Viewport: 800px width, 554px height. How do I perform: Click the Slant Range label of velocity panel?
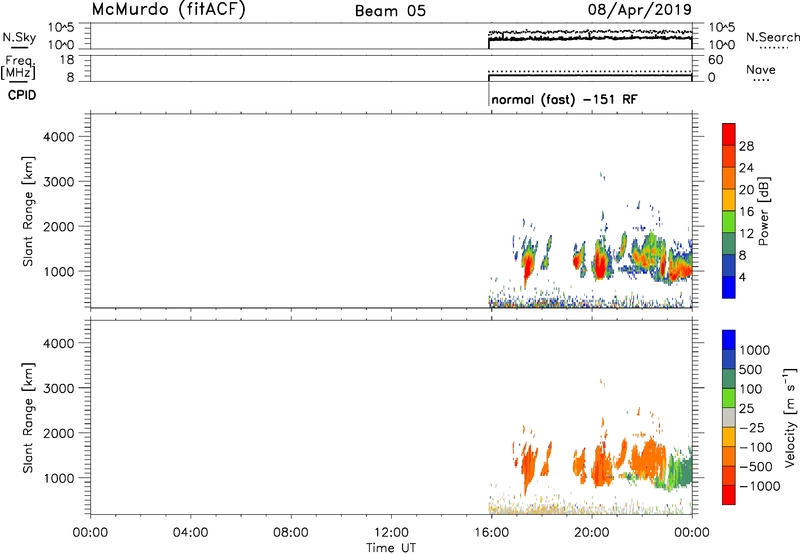pos(28,418)
